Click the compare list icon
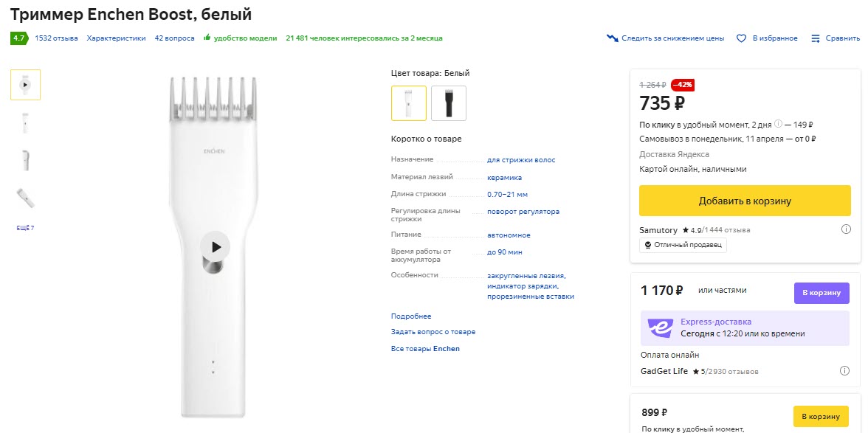This screenshot has height=433, width=868. tap(816, 38)
